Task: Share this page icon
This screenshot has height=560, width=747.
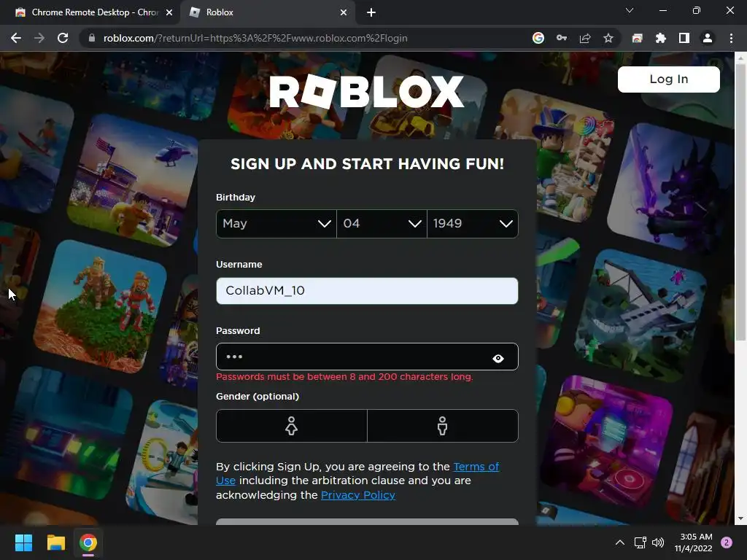Action: 585,38
